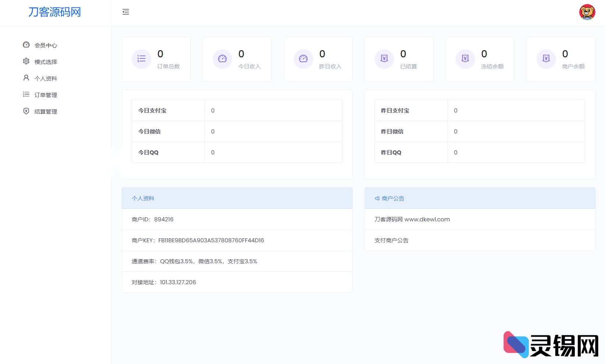Select the 商户KEY value text
Screen dimensions: 605x364
tap(211, 240)
